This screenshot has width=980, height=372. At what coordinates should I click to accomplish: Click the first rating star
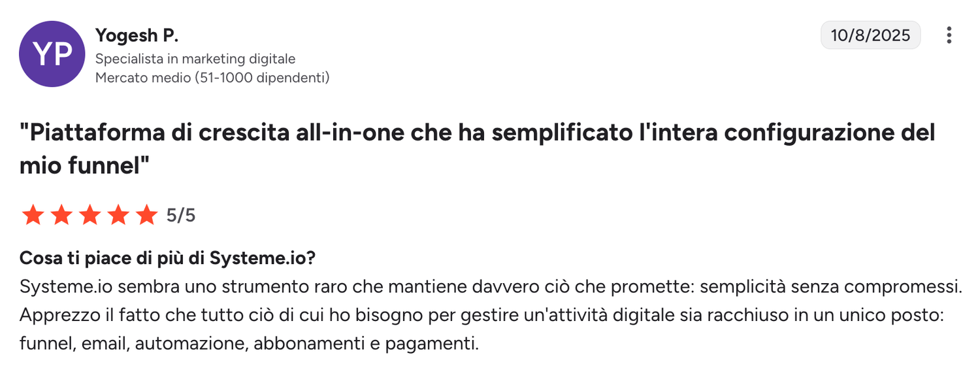pyautogui.click(x=32, y=214)
